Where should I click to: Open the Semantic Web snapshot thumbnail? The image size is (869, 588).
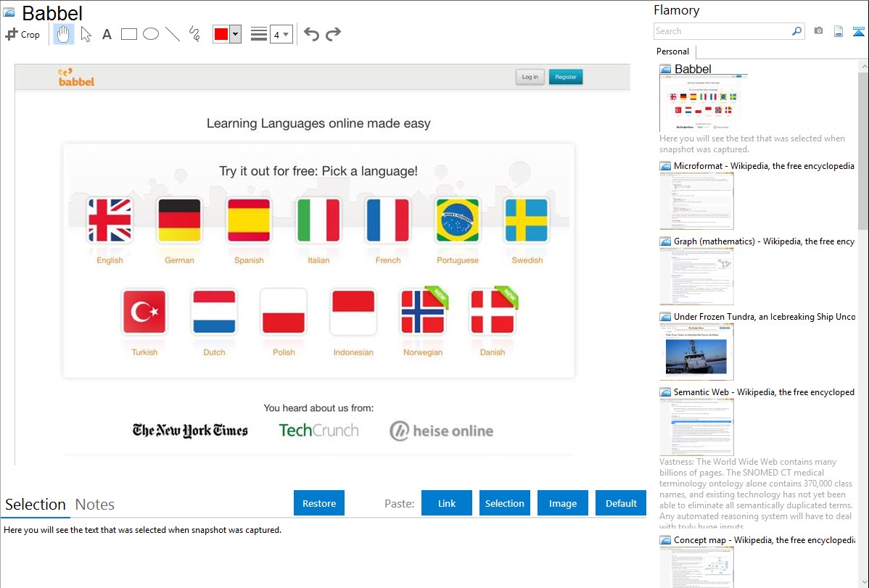point(696,427)
